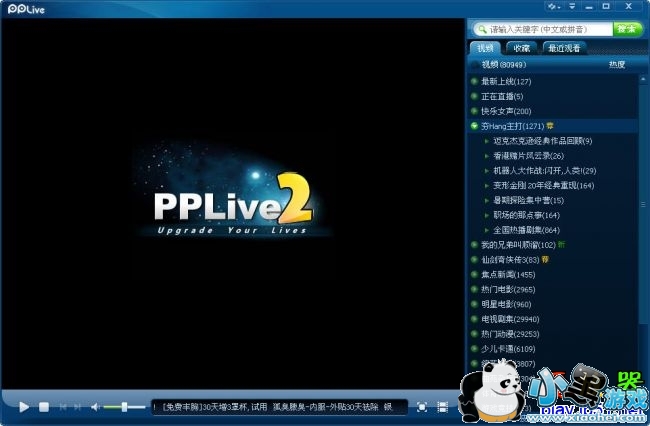Switch to the 收藏 favorites tab
The image size is (650, 426).
pyautogui.click(x=521, y=48)
